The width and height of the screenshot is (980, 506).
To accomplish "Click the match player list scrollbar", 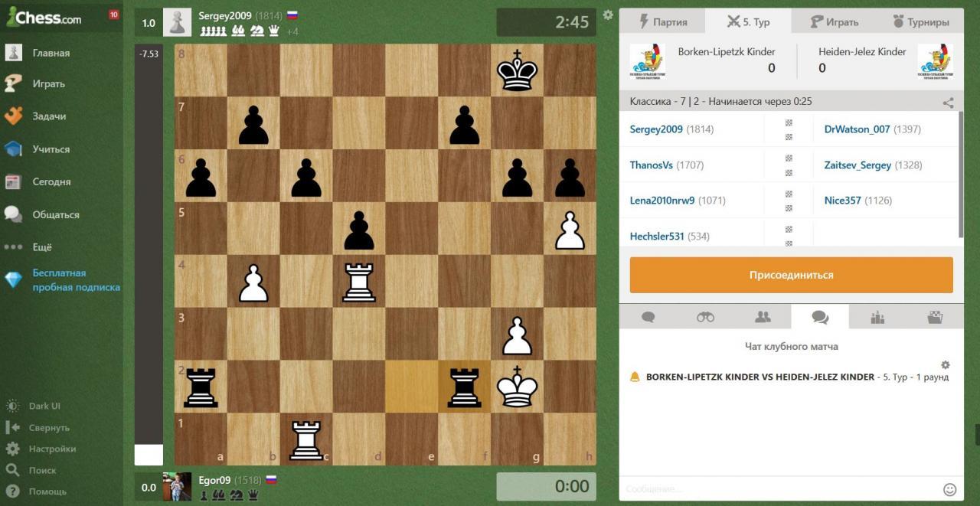I will tap(961, 175).
